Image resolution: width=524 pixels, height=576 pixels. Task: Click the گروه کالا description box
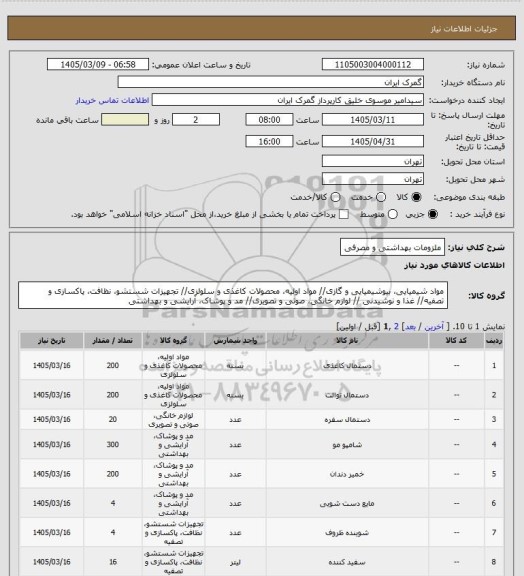[x=233, y=296]
